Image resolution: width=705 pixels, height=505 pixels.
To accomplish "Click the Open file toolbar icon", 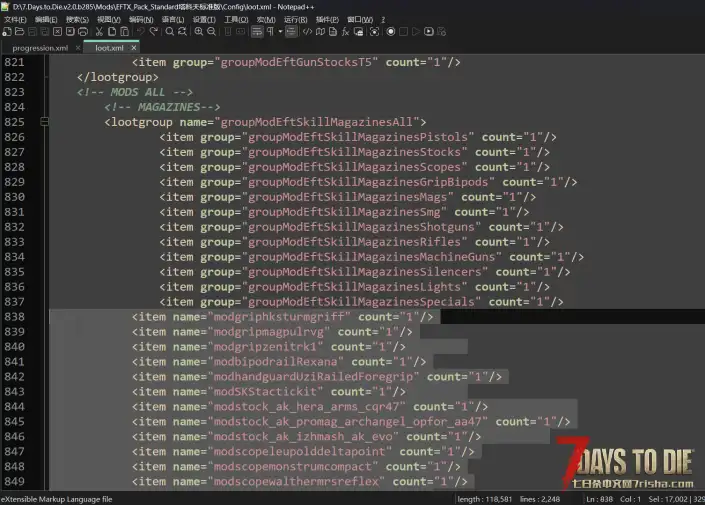I will (x=21, y=32).
